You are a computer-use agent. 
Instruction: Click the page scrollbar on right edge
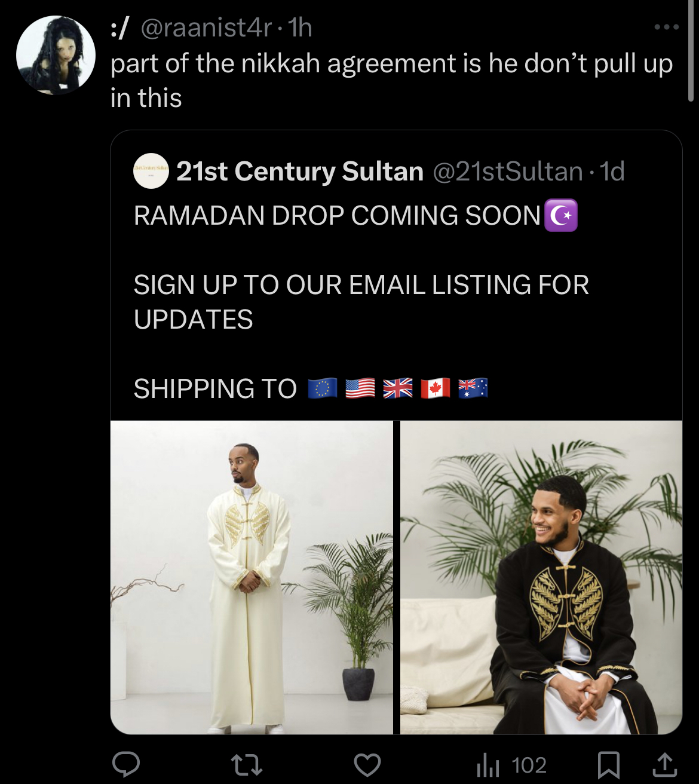691,51
